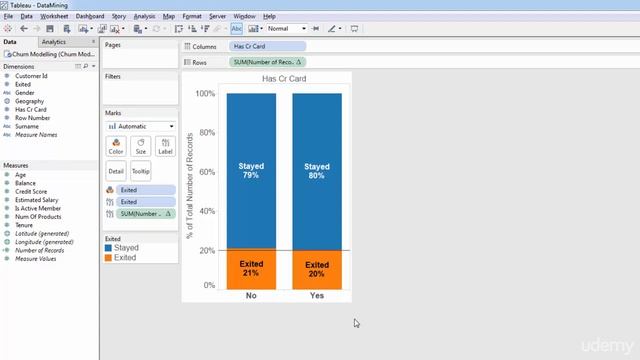Click the orange Exited legend swatch
This screenshot has width=640, height=360.
click(108, 258)
